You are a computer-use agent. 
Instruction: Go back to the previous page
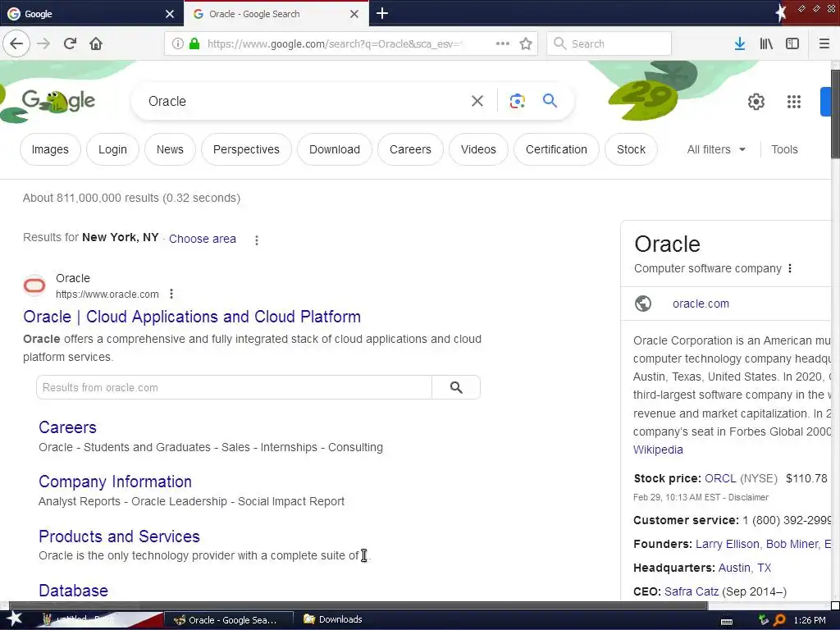click(16, 43)
